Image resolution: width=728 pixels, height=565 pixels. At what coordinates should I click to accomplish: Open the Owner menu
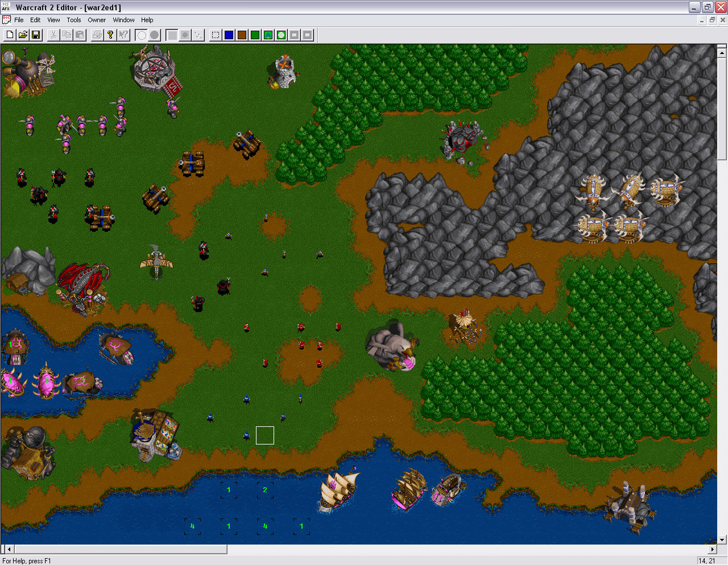click(x=97, y=20)
